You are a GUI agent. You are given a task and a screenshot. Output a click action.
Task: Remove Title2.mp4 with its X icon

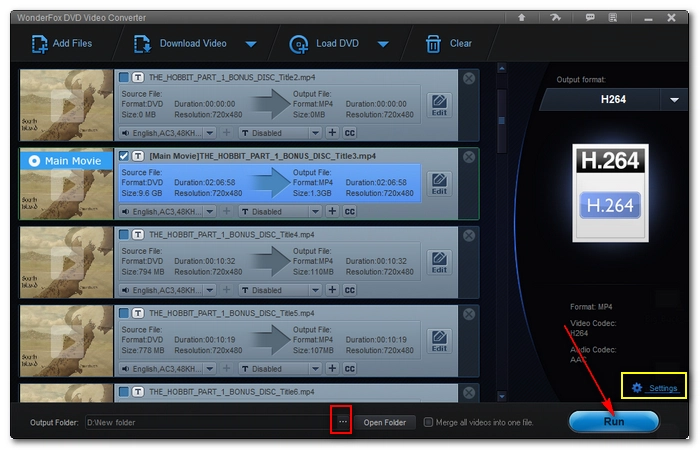(x=469, y=79)
